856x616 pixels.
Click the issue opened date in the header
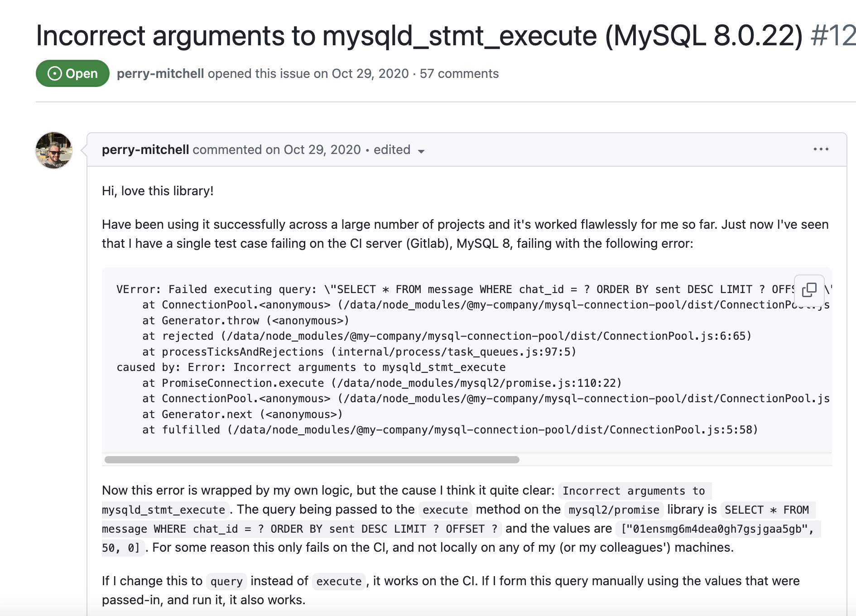click(x=370, y=73)
